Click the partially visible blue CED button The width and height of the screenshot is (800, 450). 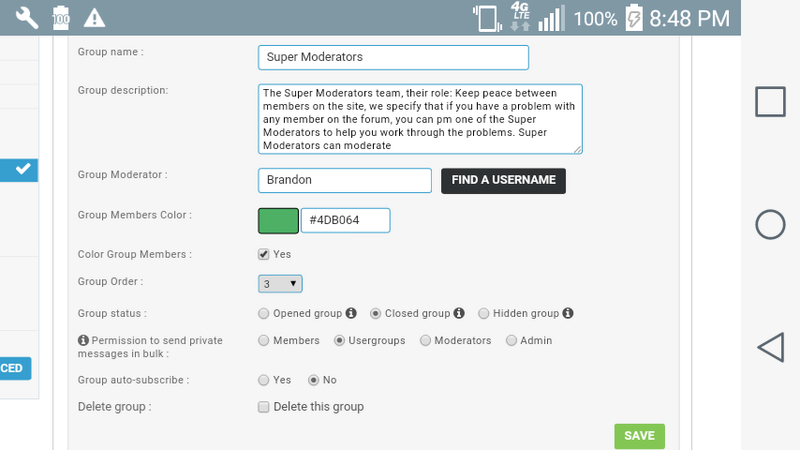point(15,368)
